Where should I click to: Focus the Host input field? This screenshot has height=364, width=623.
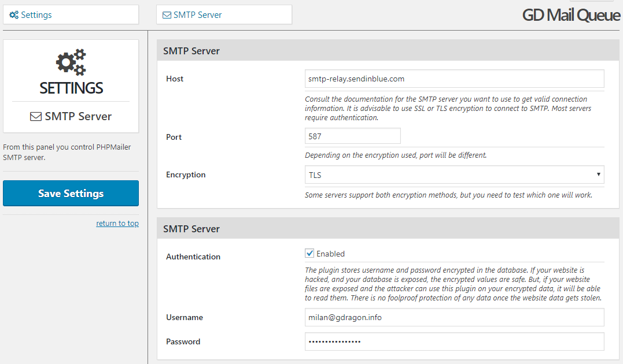[454, 79]
